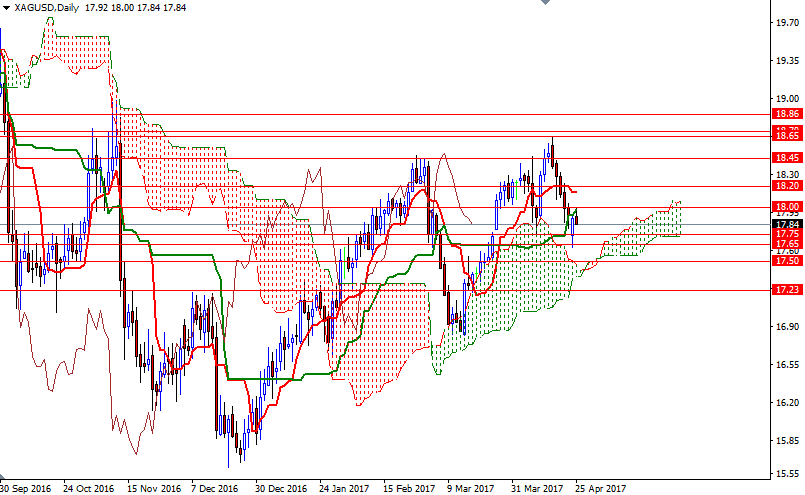Viewport: 805px width, 495px height.
Task: Click the 30 Sep 2016 date label
Action: [x=26, y=488]
